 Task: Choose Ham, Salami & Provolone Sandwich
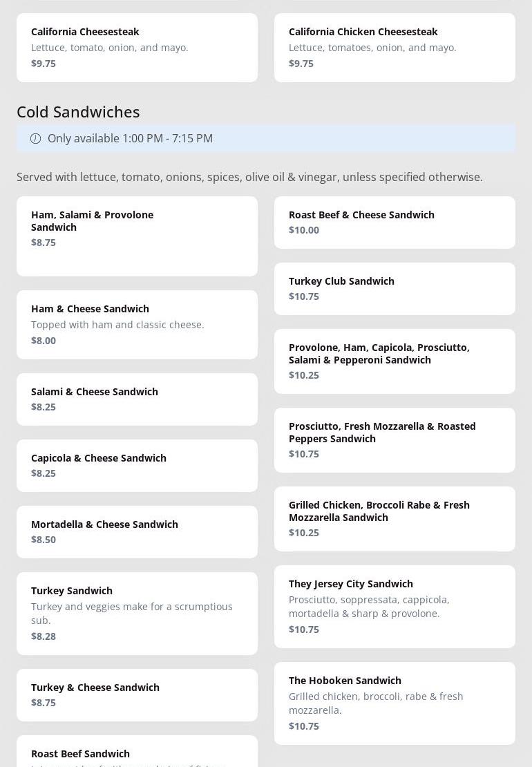137,236
